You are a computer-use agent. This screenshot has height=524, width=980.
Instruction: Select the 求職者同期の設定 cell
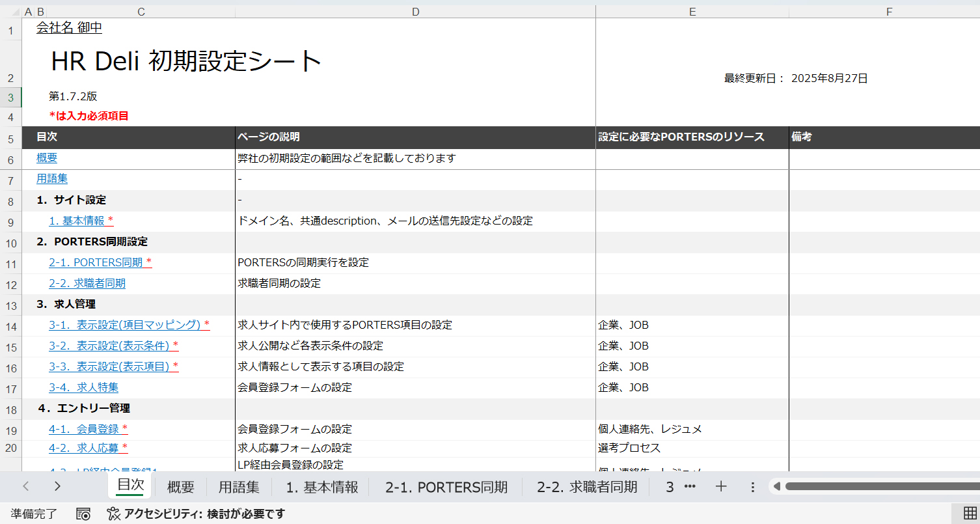416,283
